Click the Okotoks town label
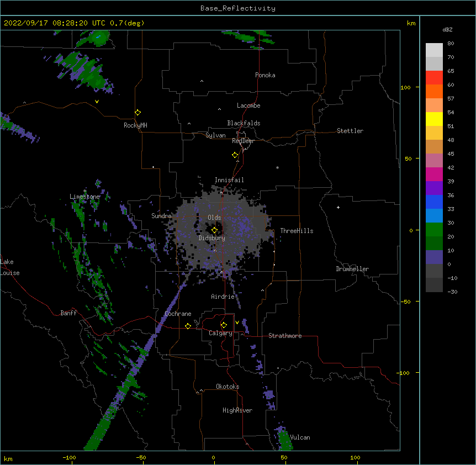The height and width of the screenshot is (465, 476). [228, 387]
